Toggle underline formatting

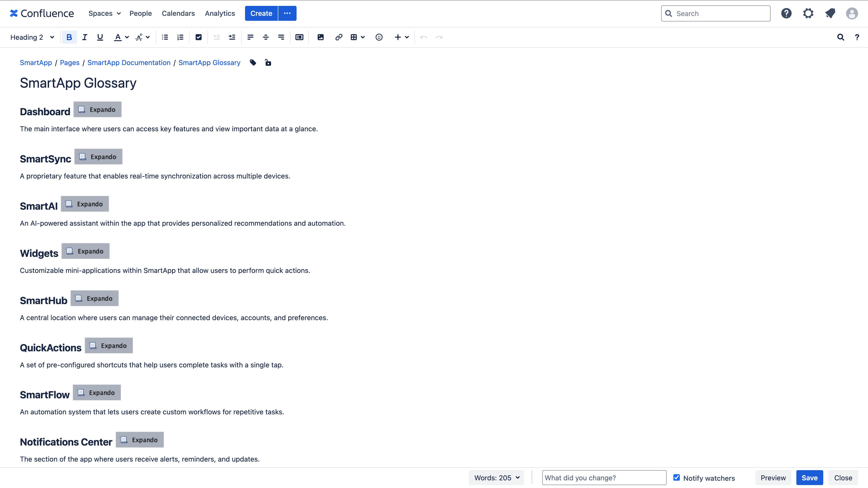[x=100, y=37]
